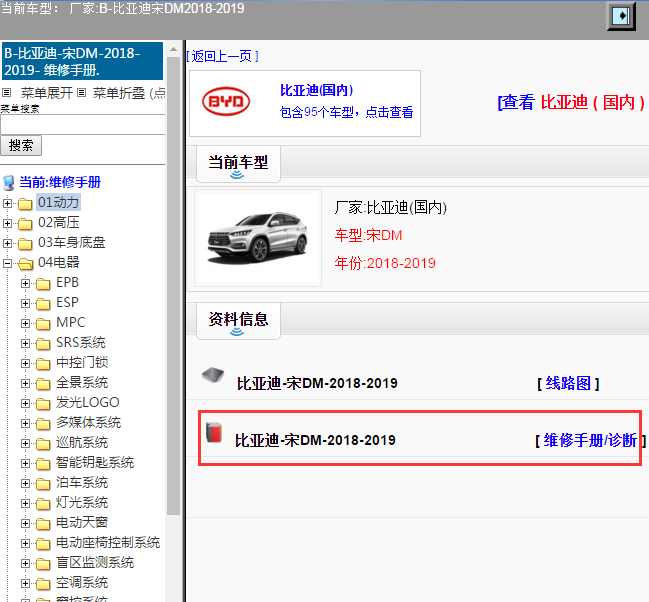Click the 车型:宋DM text
The height and width of the screenshot is (602, 649).
point(368,236)
